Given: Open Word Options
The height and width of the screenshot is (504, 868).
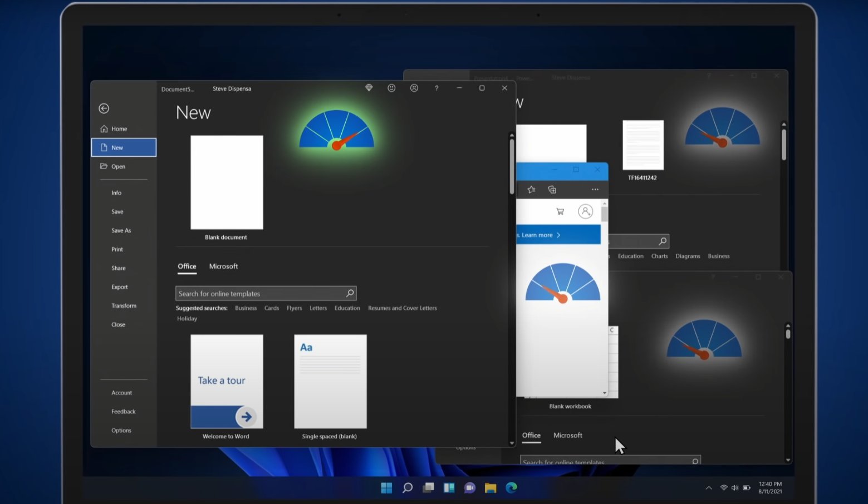Looking at the screenshot, I should [121, 431].
